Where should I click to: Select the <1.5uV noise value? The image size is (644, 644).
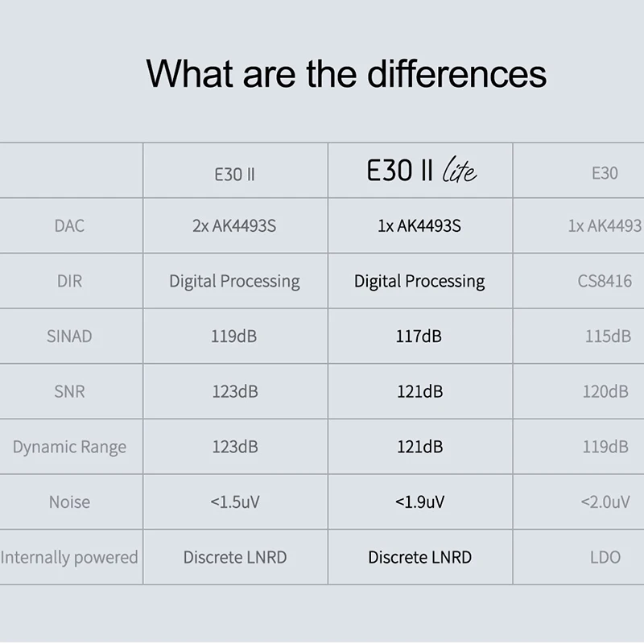(x=235, y=502)
